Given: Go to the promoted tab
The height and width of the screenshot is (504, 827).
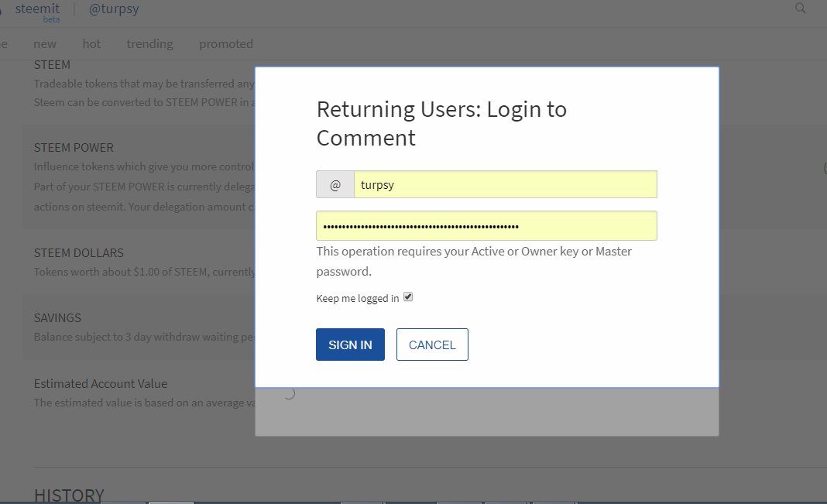Looking at the screenshot, I should pos(226,44).
